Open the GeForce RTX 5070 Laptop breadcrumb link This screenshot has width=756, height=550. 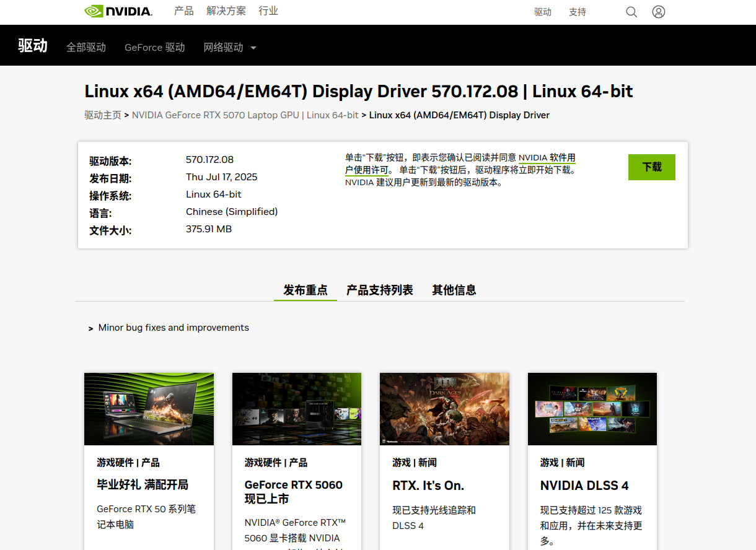click(x=245, y=115)
